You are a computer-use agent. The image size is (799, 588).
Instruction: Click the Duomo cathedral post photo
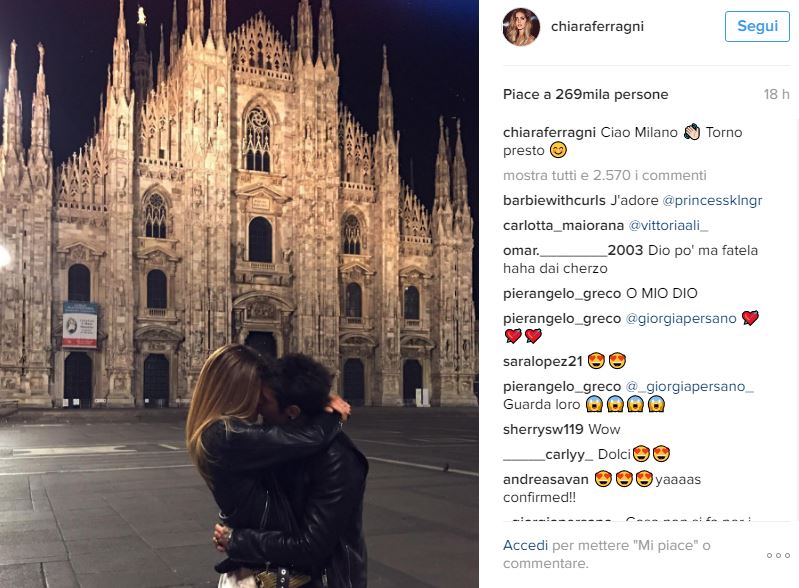point(239,294)
